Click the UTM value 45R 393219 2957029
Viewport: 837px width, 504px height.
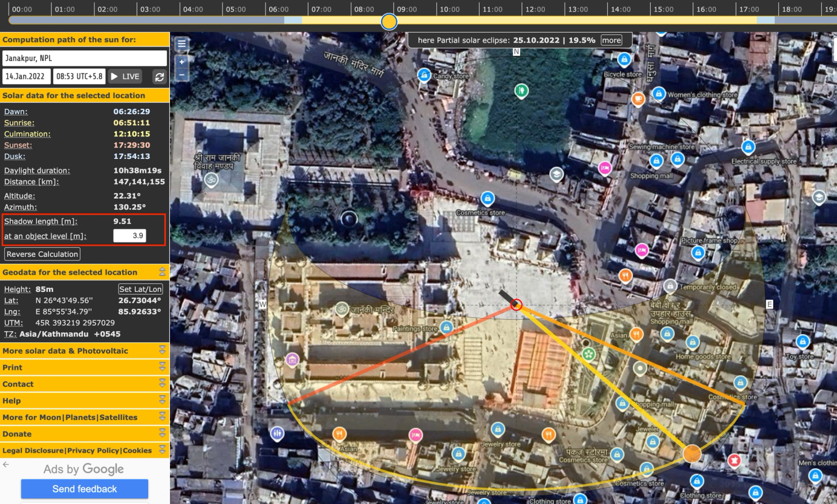click(x=75, y=323)
